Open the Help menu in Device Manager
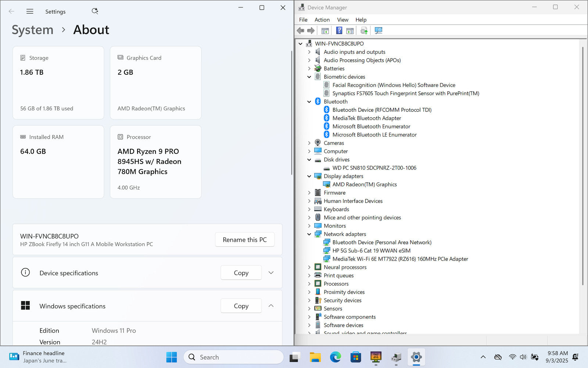 tap(361, 20)
